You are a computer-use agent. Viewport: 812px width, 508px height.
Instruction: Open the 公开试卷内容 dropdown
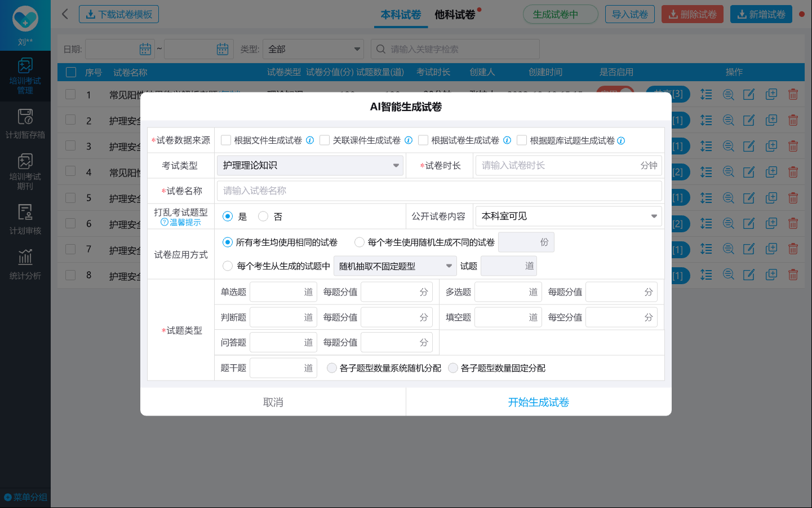click(x=568, y=217)
